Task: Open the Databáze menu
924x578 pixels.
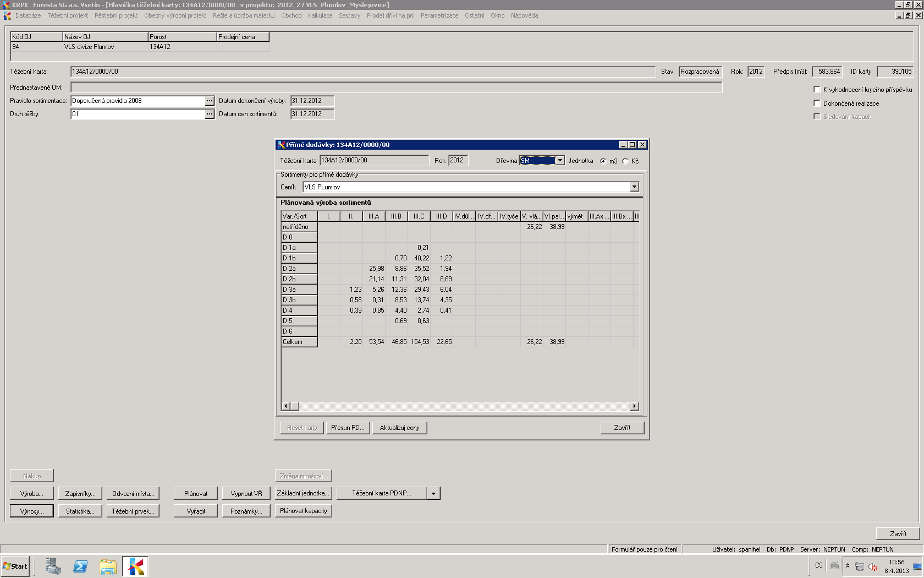Action: (x=28, y=15)
